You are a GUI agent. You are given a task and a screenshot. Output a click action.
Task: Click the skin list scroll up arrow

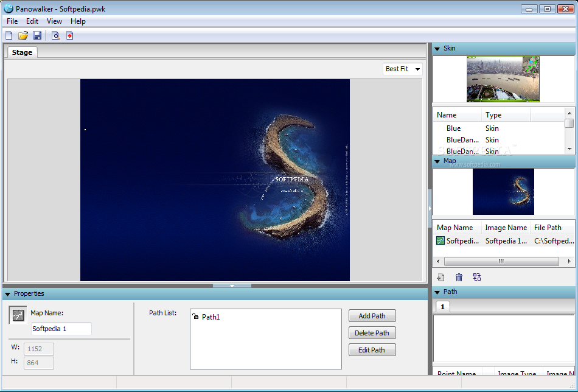click(x=569, y=113)
